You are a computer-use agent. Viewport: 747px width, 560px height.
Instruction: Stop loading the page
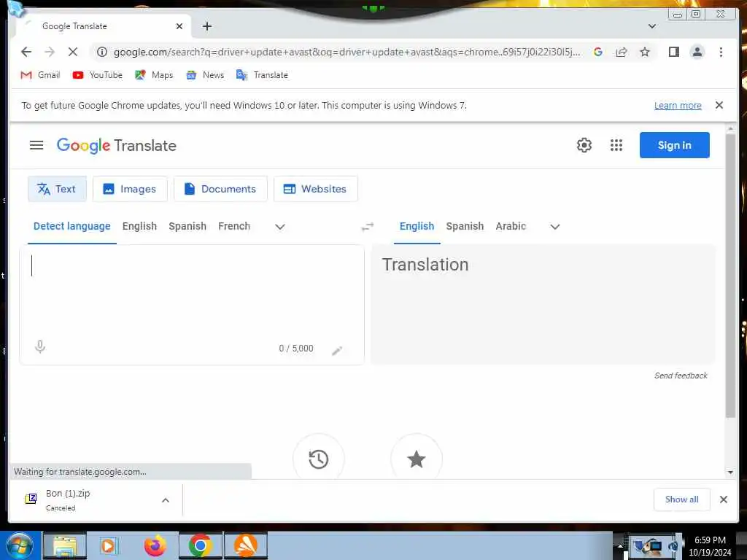tap(73, 52)
